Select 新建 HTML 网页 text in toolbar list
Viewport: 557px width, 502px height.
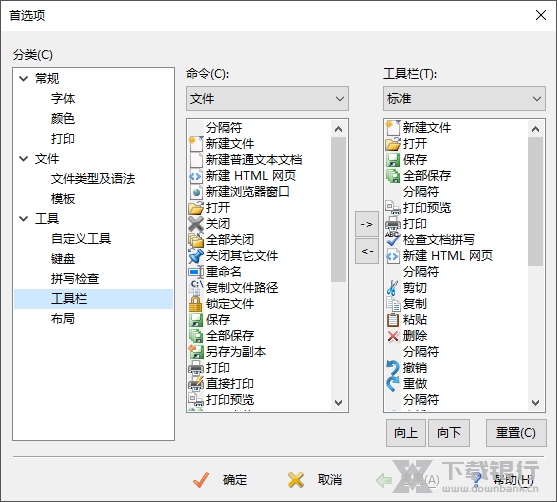coord(448,255)
